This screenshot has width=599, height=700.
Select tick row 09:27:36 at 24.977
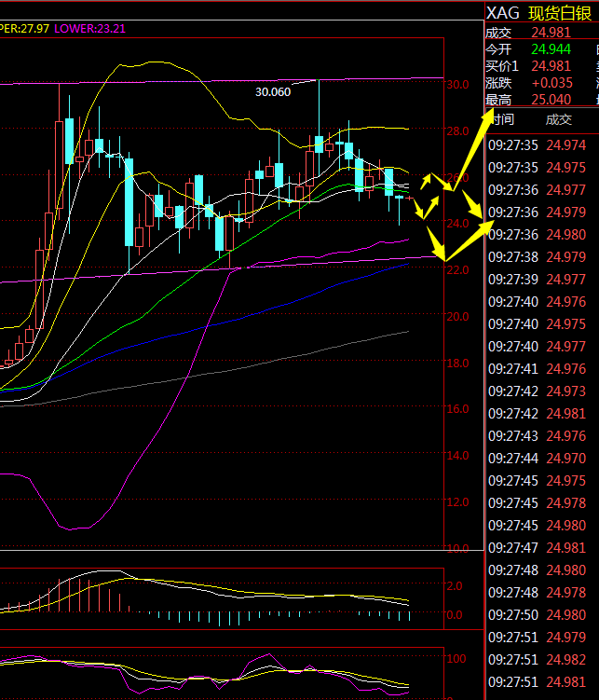pyautogui.click(x=537, y=190)
